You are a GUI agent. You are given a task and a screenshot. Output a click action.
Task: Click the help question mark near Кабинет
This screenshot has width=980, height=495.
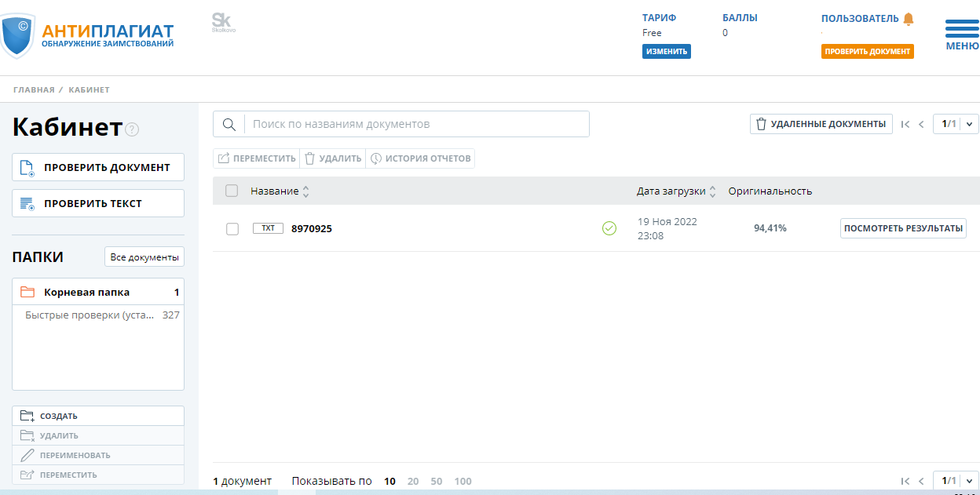pyautogui.click(x=132, y=129)
